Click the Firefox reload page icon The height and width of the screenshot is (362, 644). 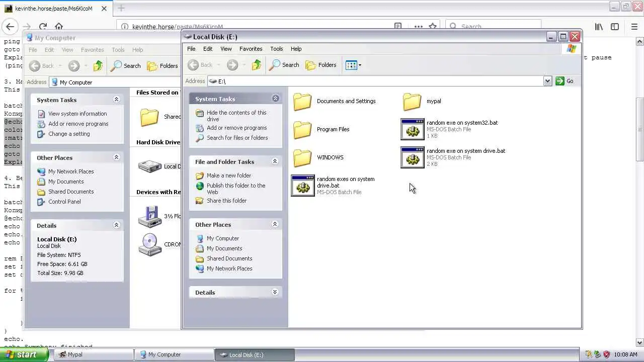pyautogui.click(x=43, y=27)
